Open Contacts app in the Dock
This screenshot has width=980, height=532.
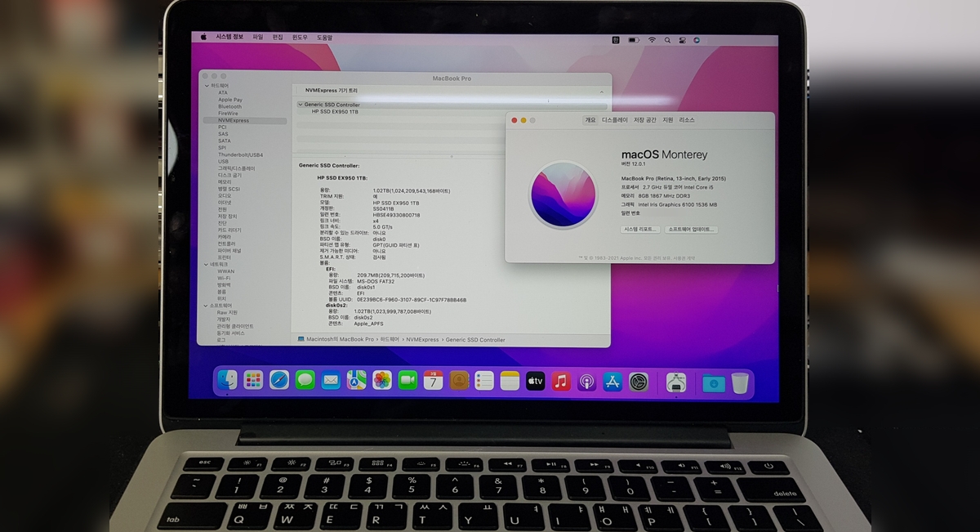click(x=459, y=380)
